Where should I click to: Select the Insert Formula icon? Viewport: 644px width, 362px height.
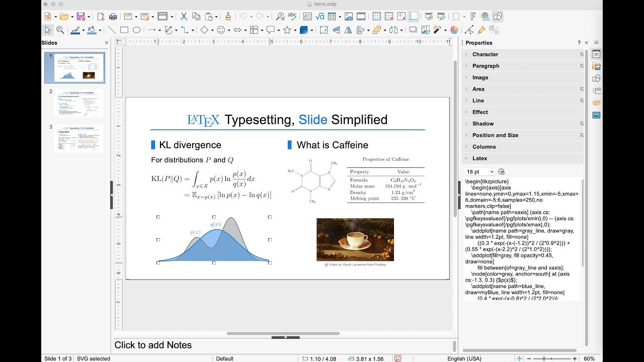coord(319,16)
